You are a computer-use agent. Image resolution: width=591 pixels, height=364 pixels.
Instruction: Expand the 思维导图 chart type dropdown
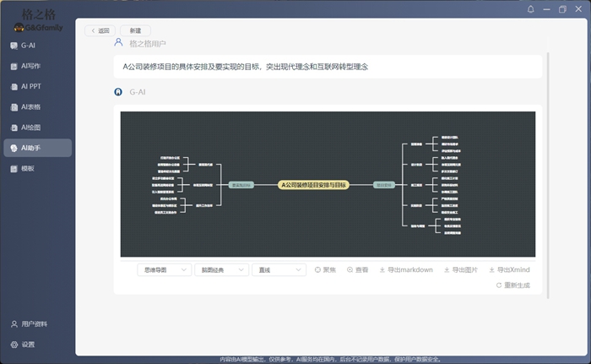click(x=164, y=270)
